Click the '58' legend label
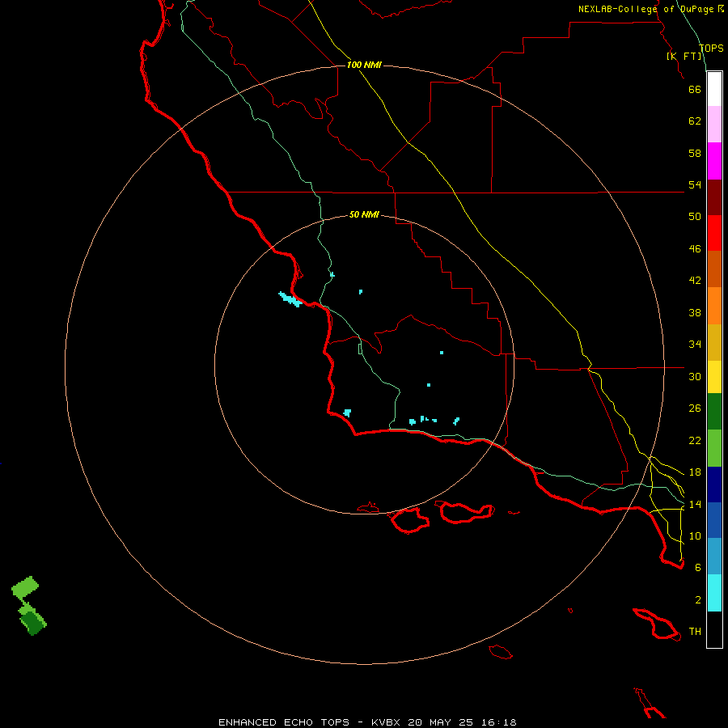Image resolution: width=728 pixels, height=728 pixels. pos(695,153)
